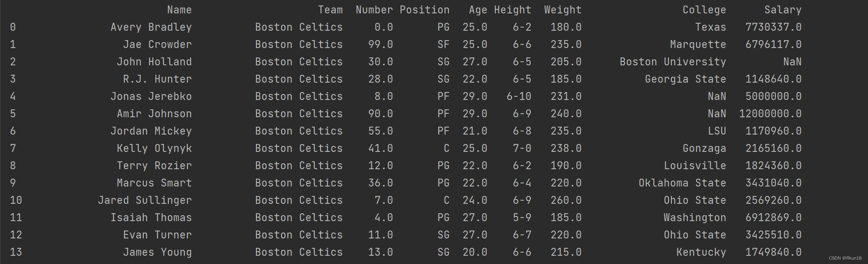The width and height of the screenshot is (868, 264).
Task: Click the LSU college cell
Action: point(717,131)
